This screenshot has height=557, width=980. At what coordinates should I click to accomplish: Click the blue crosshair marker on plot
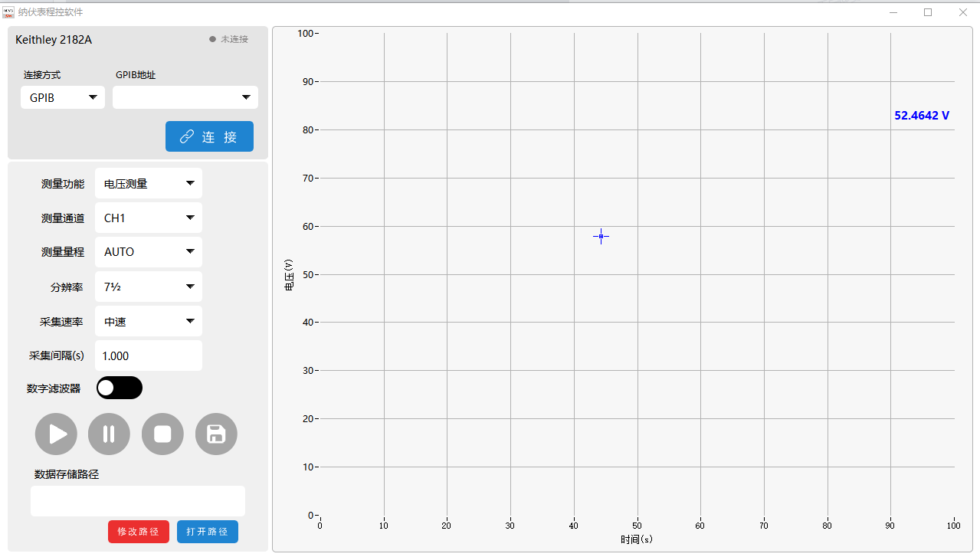pyautogui.click(x=601, y=236)
